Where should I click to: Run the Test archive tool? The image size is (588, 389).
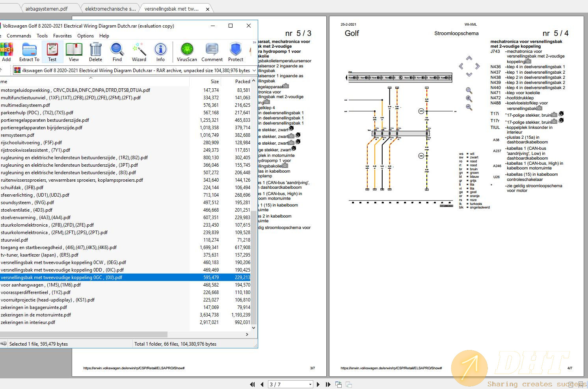52,52
